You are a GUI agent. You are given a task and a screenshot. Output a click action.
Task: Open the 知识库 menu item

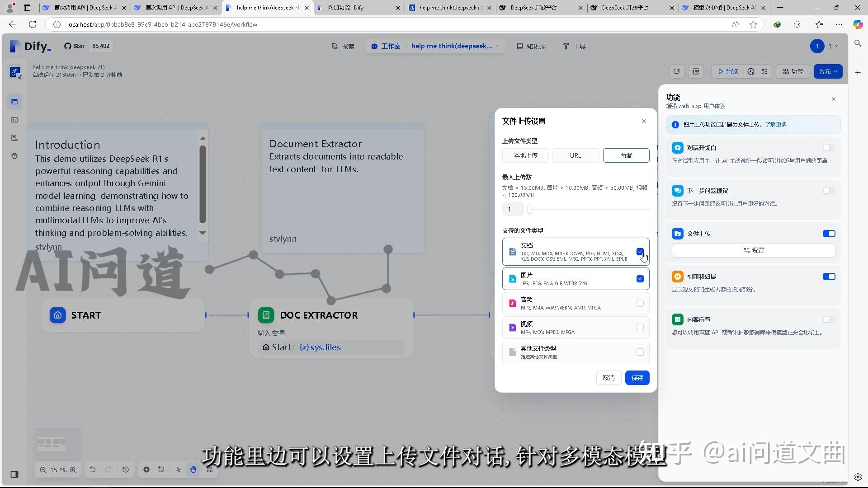pos(532,46)
